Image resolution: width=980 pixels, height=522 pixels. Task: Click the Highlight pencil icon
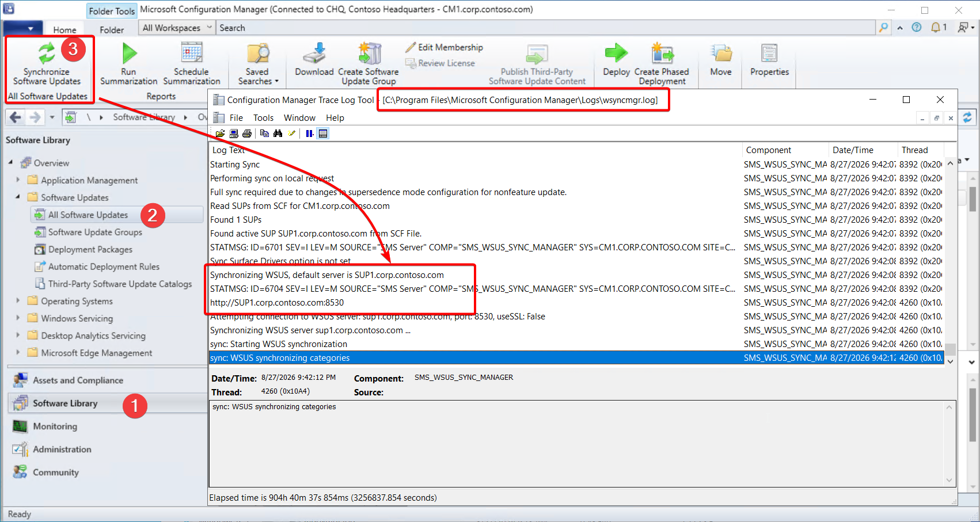click(x=292, y=134)
